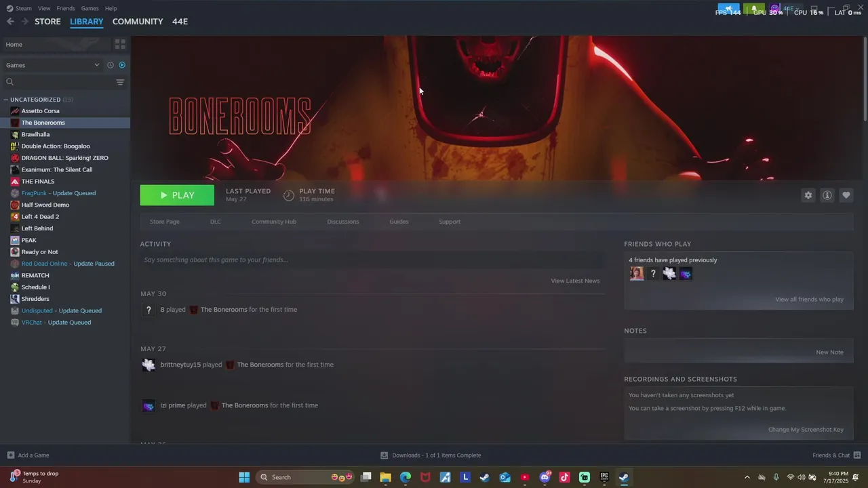
Task: Click the game info icon
Action: (827, 195)
